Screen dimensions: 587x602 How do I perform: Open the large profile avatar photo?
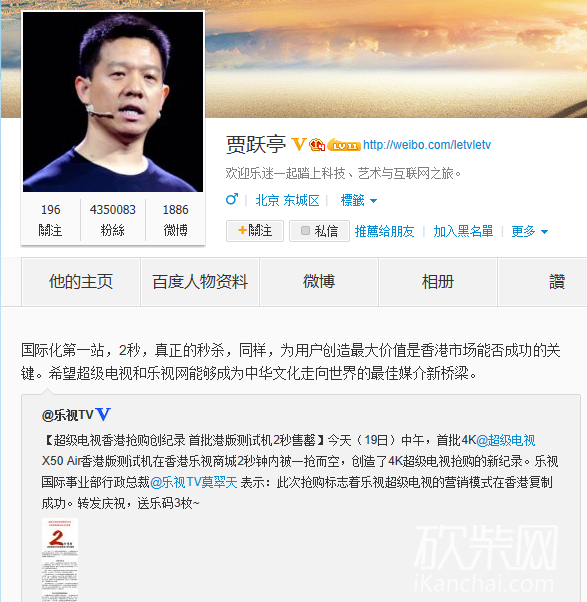click(113, 102)
